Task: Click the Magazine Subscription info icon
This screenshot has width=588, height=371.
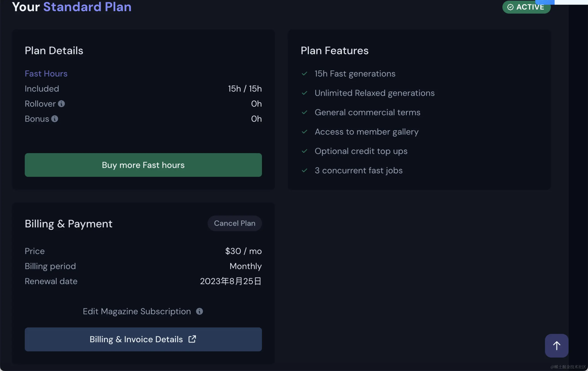Action: pyautogui.click(x=199, y=311)
